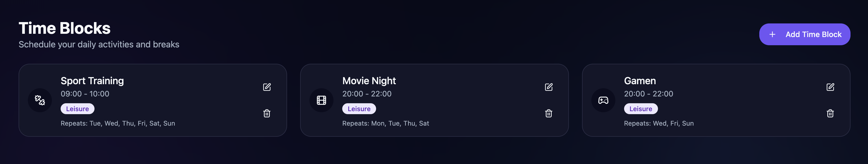Click the Leisure tag on Gamen
Image resolution: width=868 pixels, height=164 pixels.
pyautogui.click(x=641, y=109)
